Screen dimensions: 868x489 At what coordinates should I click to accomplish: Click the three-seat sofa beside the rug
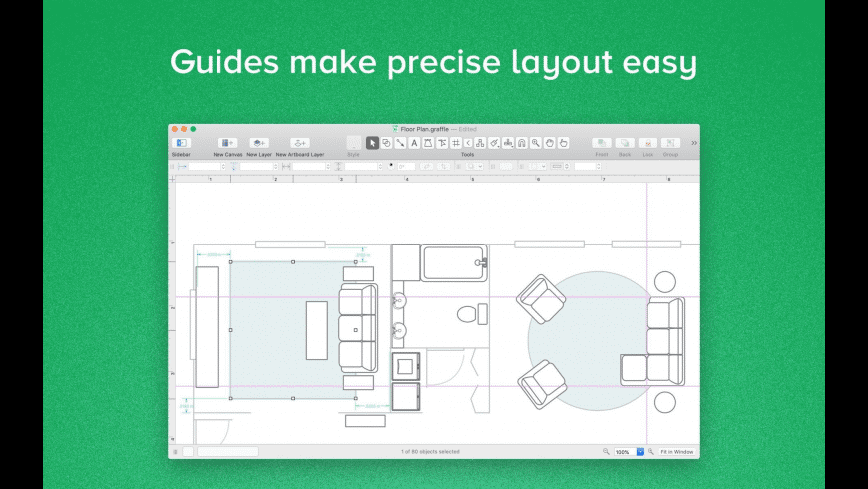click(x=358, y=328)
